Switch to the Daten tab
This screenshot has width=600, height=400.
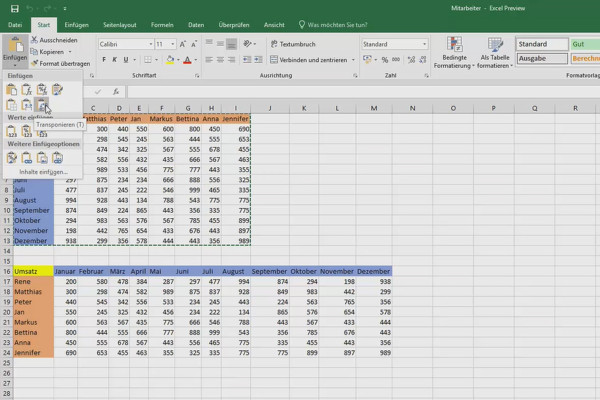[196, 25]
